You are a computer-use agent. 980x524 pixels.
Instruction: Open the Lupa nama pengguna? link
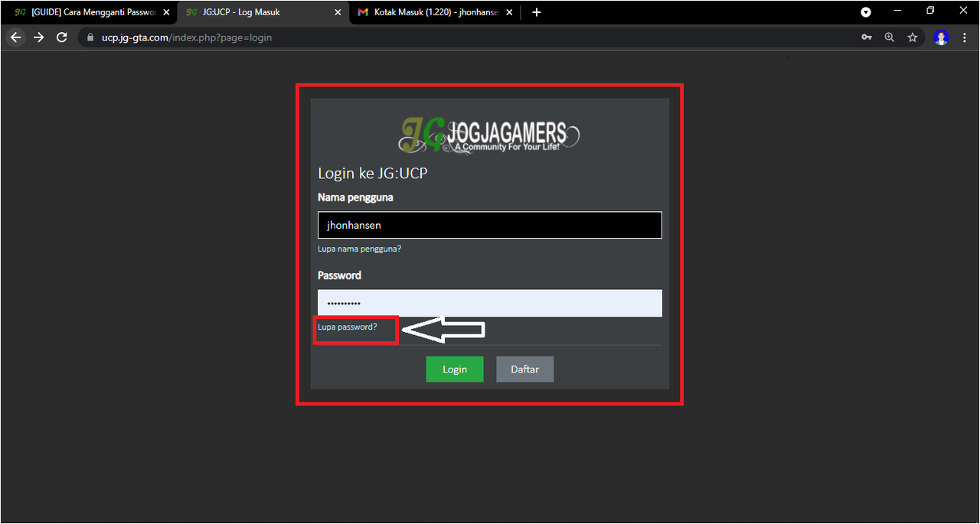click(x=360, y=249)
